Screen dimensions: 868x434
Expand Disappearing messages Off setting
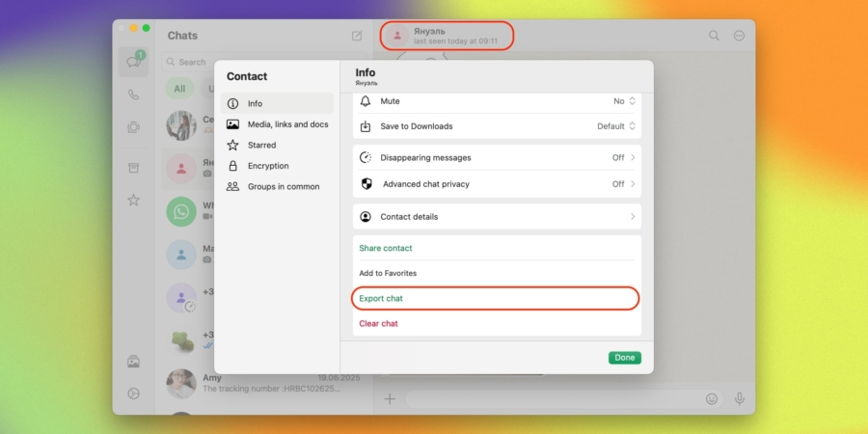coord(624,158)
